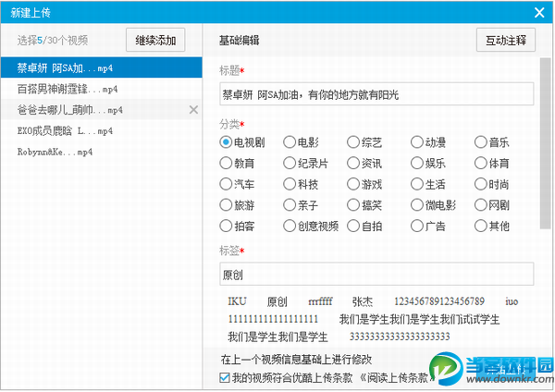Add the shorter tag 我们是学生我们是学生
The height and width of the screenshot is (392, 555).
277,337
